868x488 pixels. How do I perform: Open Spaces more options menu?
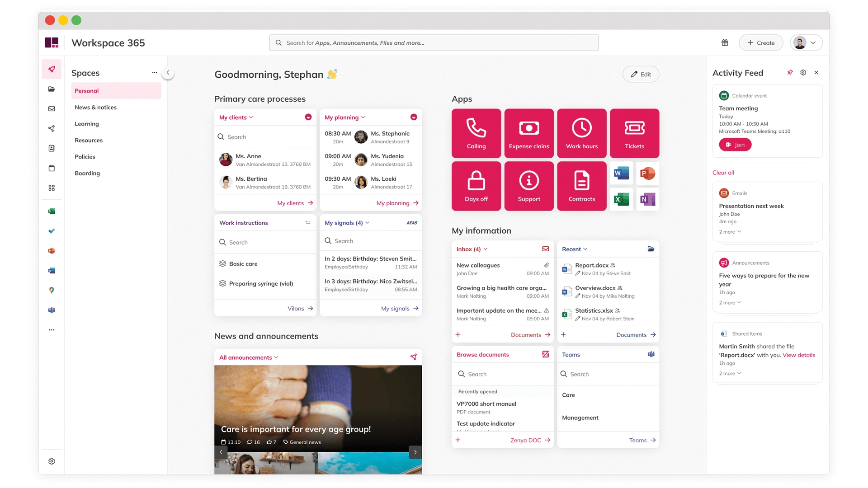pyautogui.click(x=155, y=72)
